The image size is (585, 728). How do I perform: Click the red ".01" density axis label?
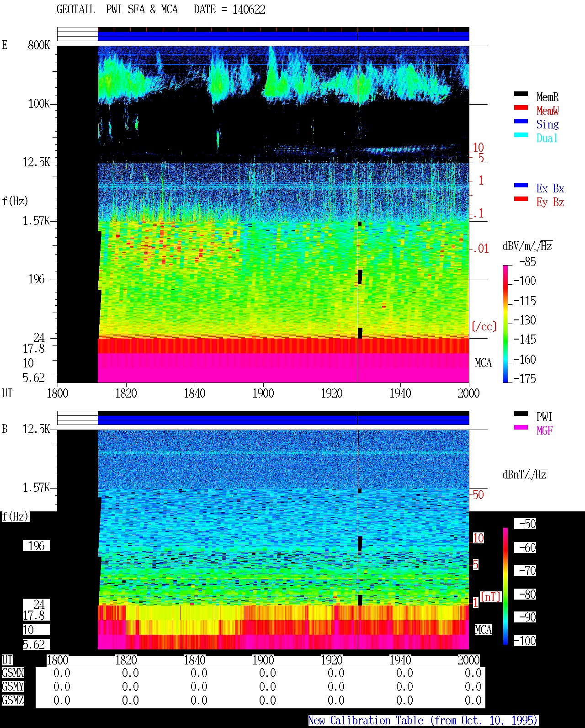click(x=480, y=249)
